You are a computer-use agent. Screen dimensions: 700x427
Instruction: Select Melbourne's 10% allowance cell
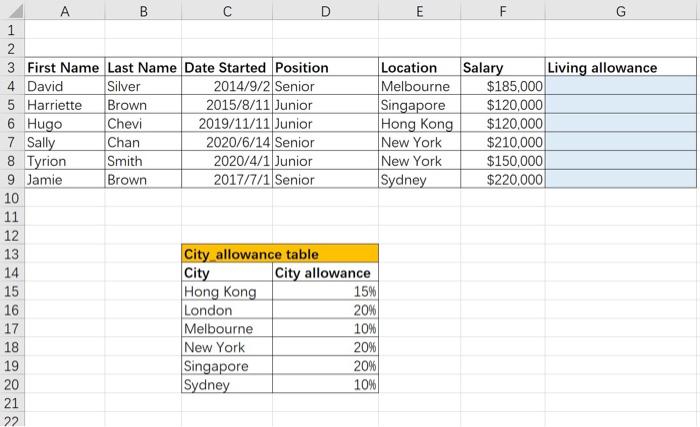coord(325,328)
